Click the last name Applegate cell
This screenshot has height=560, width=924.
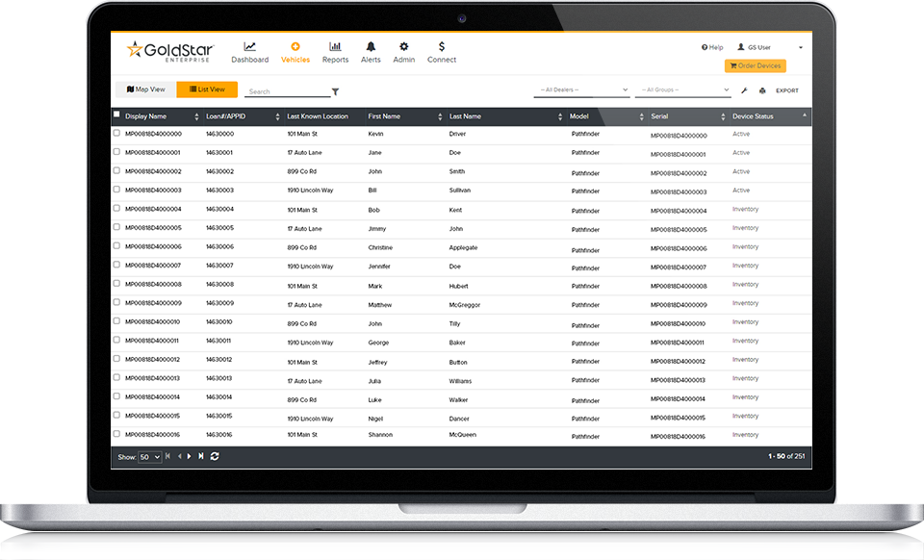[463, 248]
